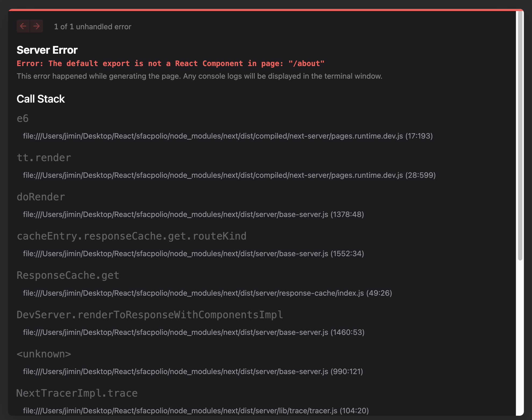Screen dimensions: 532x420
Task: Click the next error arrow button
Action: pos(37,26)
